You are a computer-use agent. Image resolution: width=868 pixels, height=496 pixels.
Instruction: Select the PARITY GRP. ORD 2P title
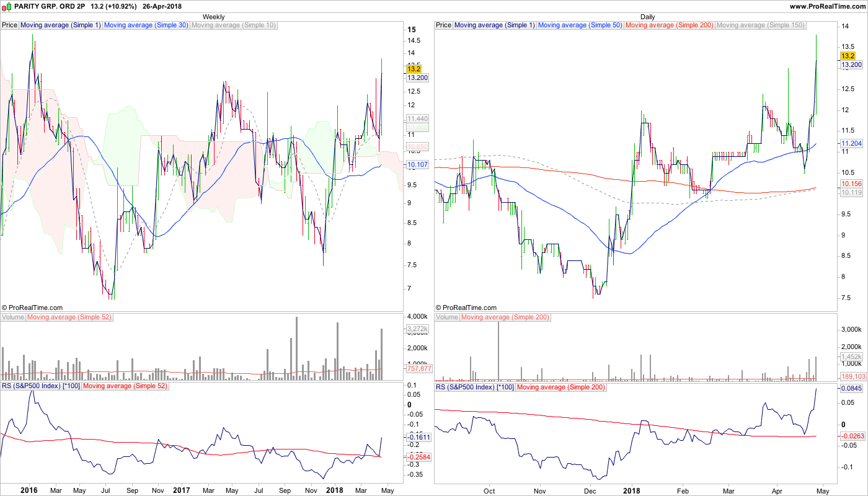tap(50, 6)
